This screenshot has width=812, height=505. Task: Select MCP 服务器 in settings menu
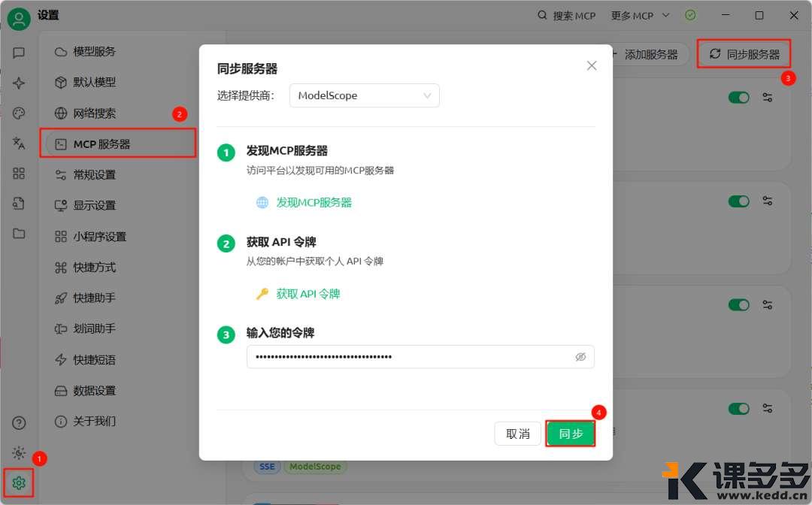coord(120,144)
